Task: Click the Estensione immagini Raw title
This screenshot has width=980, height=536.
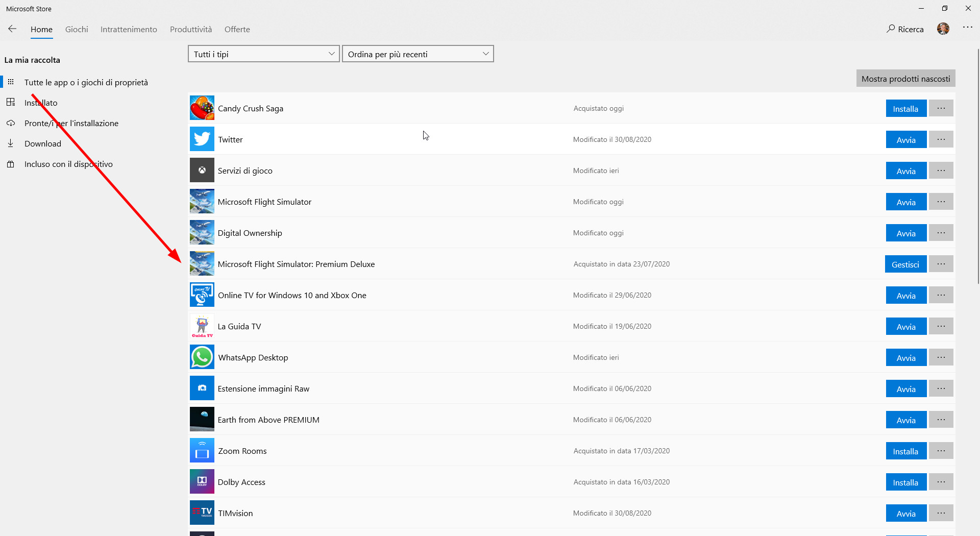Action: coord(263,388)
